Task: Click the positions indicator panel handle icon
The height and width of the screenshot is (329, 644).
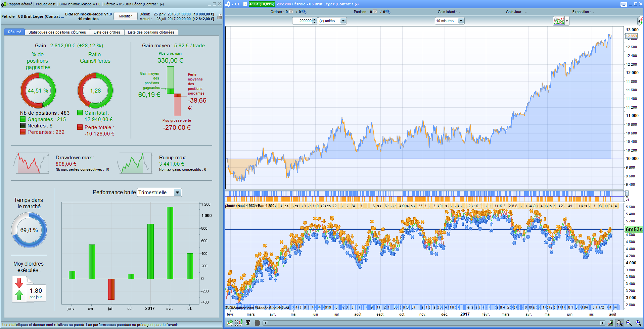Action: point(627,194)
